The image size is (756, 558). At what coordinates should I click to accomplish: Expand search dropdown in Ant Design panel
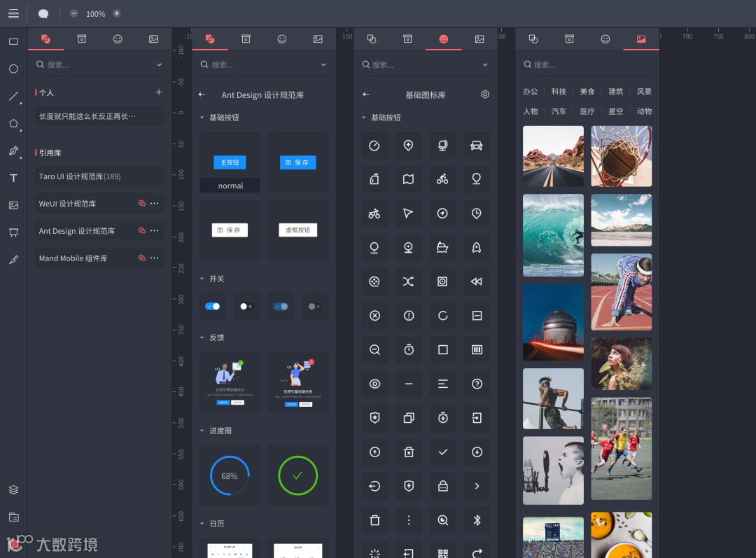(x=323, y=64)
